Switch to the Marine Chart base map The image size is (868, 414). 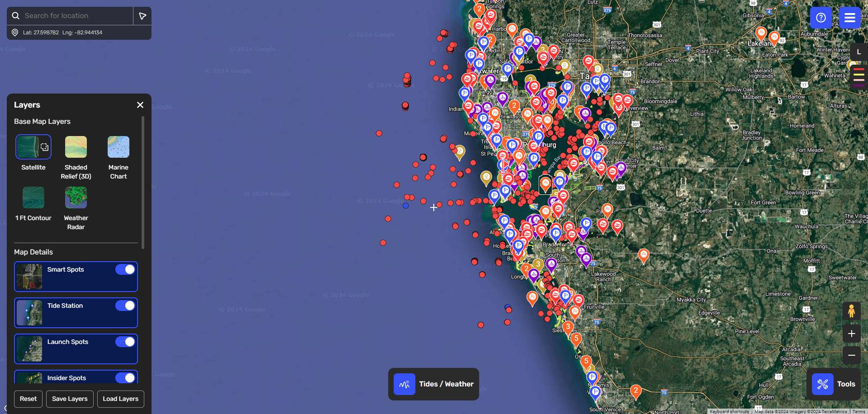coord(118,147)
